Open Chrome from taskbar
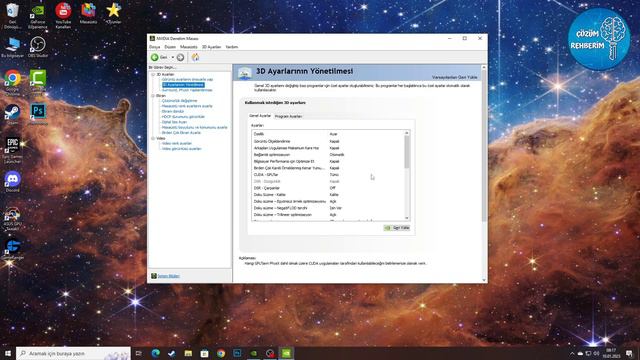640x360 pixels. pyautogui.click(x=221, y=353)
